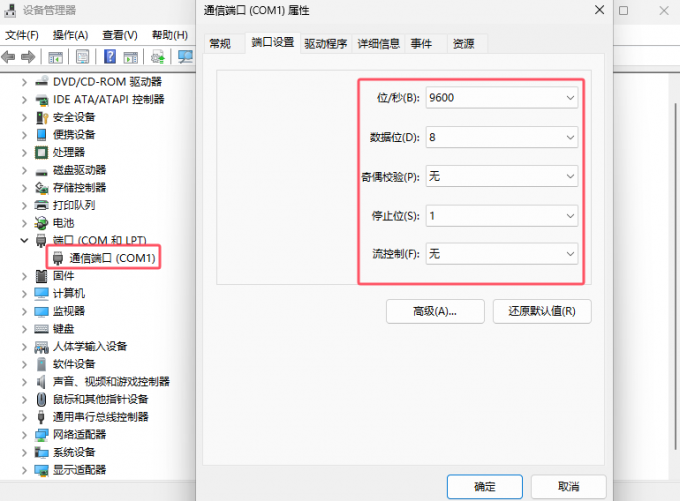Click the update driver toolbar icon

tap(158, 57)
